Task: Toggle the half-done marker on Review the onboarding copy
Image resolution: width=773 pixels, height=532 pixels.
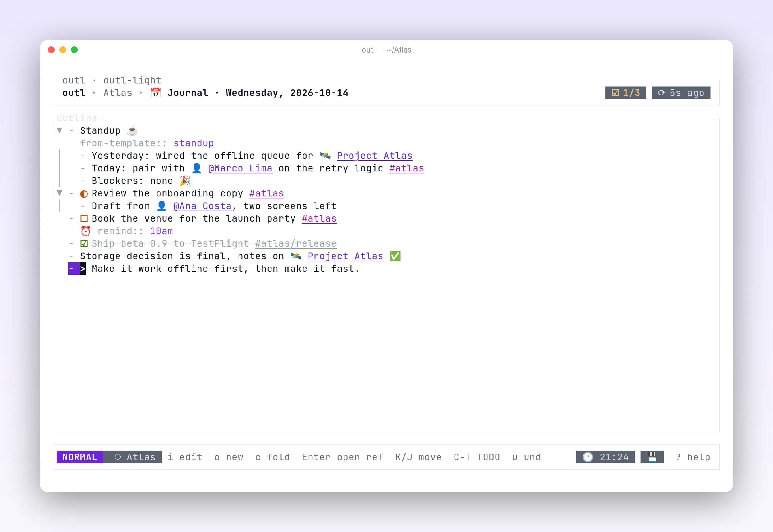Action: (x=84, y=194)
